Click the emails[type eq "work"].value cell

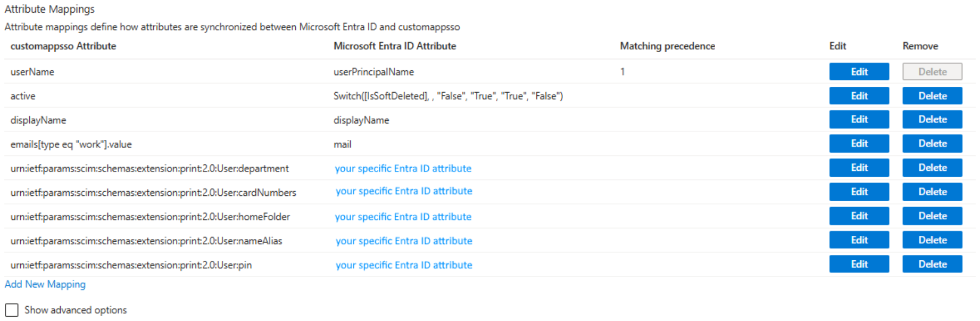[x=71, y=144]
